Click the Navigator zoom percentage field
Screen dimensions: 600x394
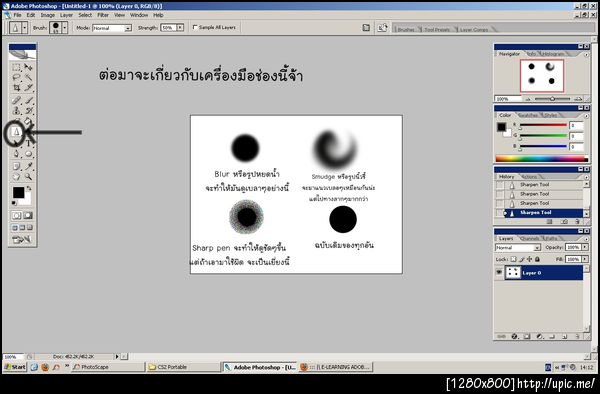508,99
